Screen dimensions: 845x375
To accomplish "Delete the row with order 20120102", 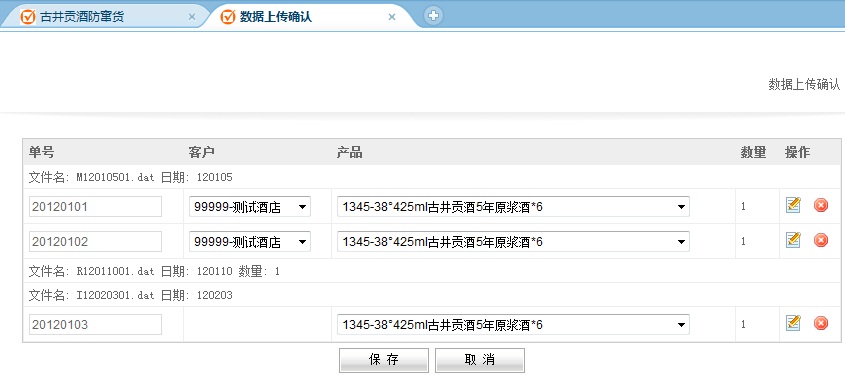I will coord(821,240).
